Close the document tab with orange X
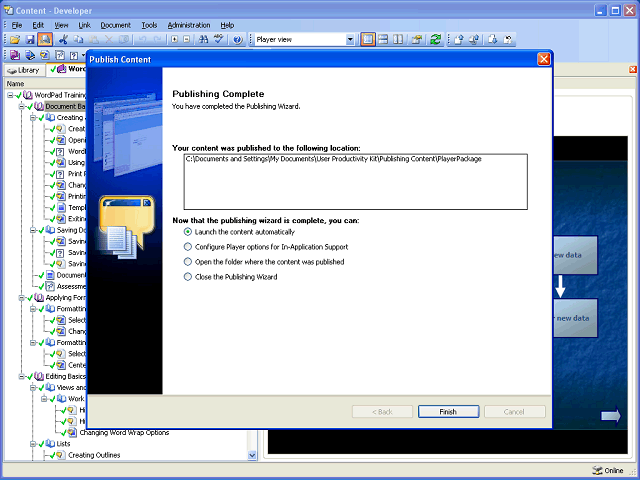640x480 pixels. (633, 69)
